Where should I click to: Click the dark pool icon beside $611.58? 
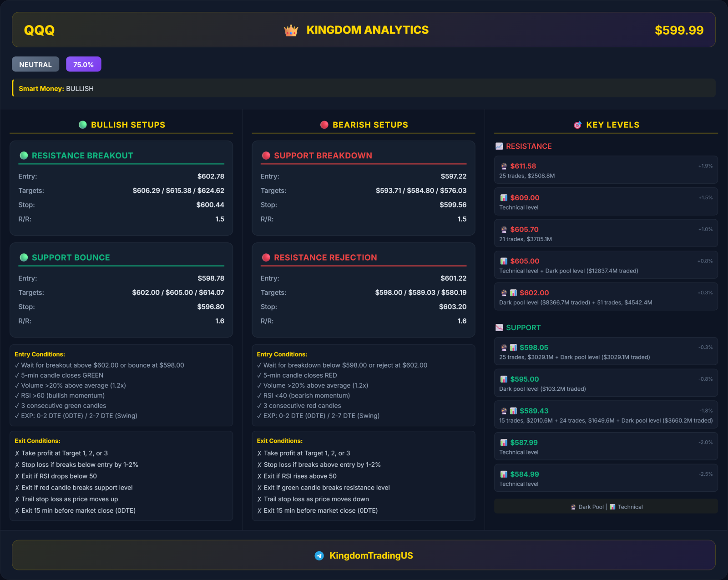504,166
